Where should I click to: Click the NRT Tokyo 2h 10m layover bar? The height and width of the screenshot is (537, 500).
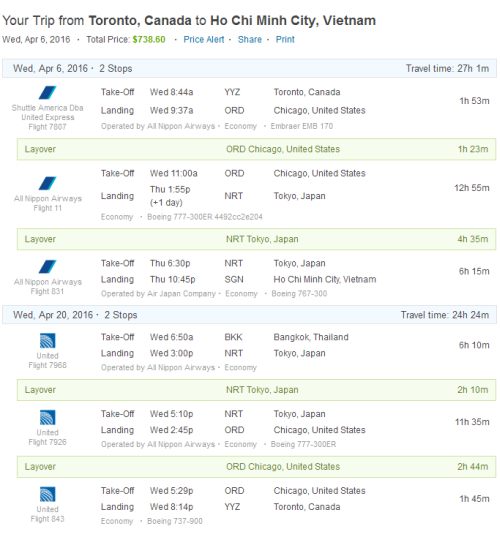tap(256, 390)
